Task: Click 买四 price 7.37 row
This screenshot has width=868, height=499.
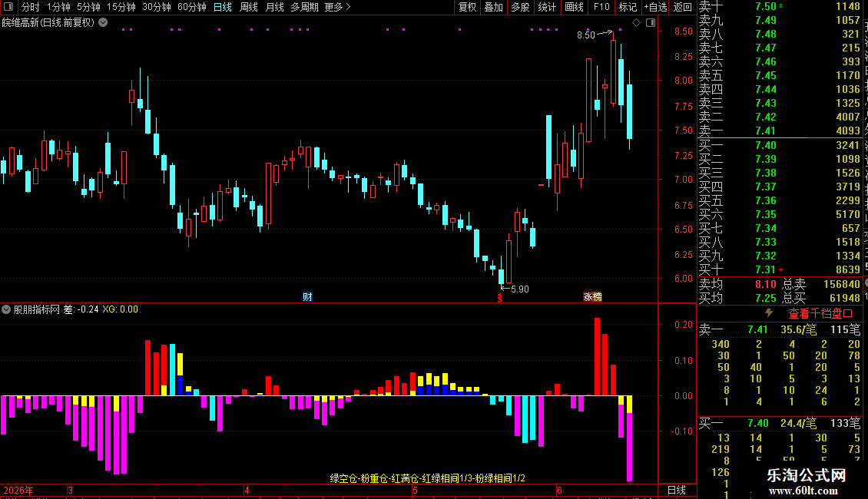Action: coord(780,187)
